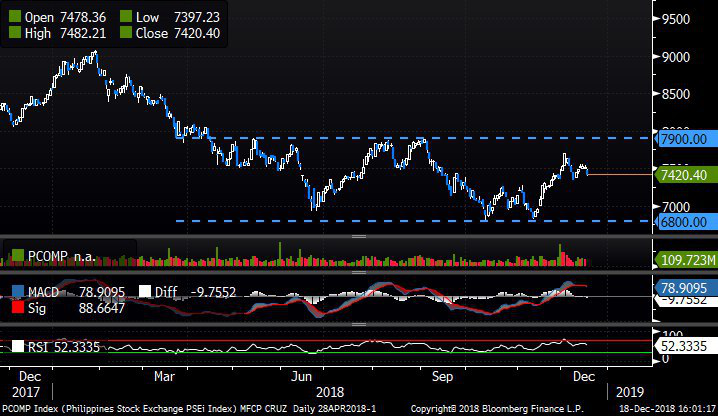This screenshot has width=718, height=416.
Task: Click the white RSI legend swatch
Action: (x=15, y=347)
